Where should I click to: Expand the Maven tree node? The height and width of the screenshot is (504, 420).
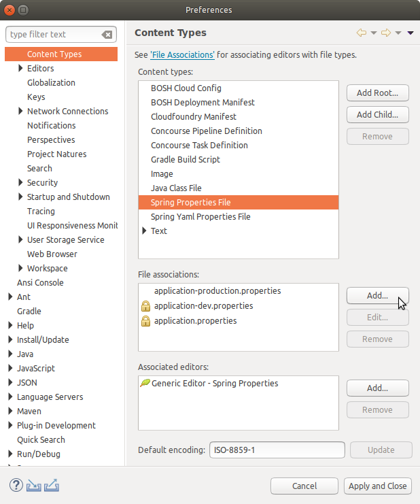(x=10, y=411)
